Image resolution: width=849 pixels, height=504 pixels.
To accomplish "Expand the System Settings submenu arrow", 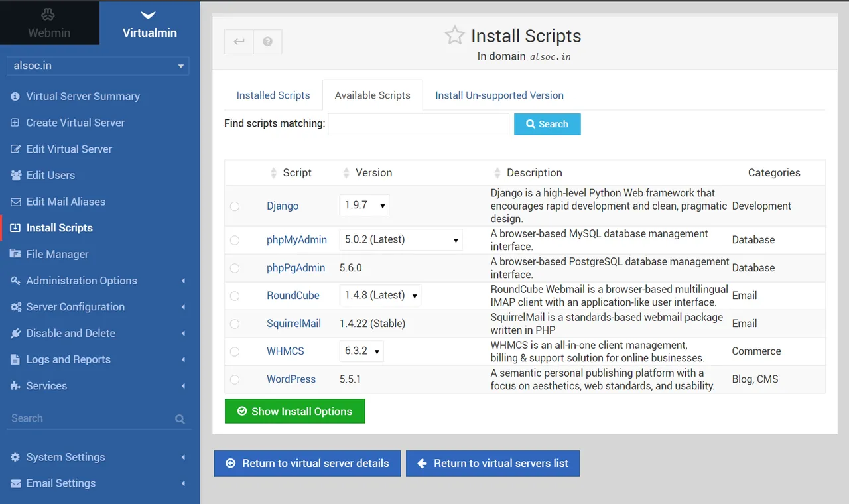I will (x=183, y=458).
